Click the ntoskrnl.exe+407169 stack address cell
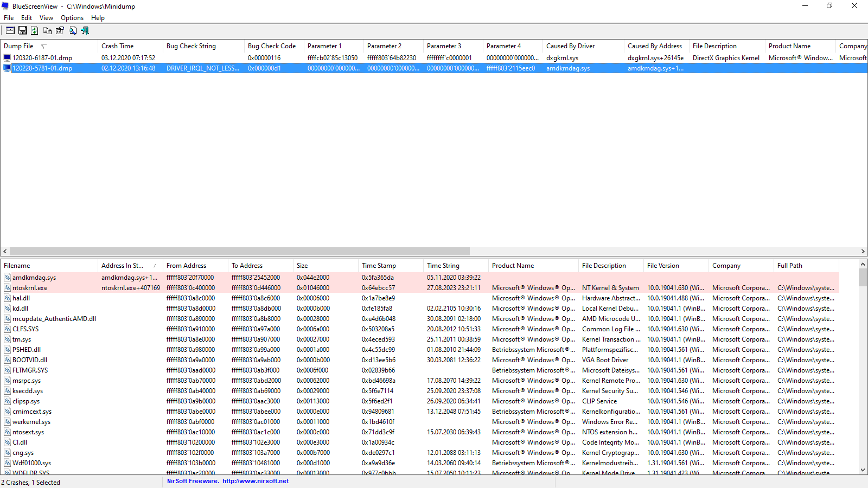Viewport: 868px width, 488px height. click(131, 288)
